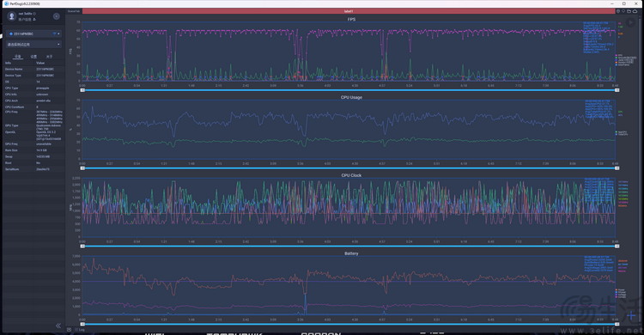Click the CPU Usage chart left range handle
Viewport: 644px width, 335px height.
tap(82, 168)
